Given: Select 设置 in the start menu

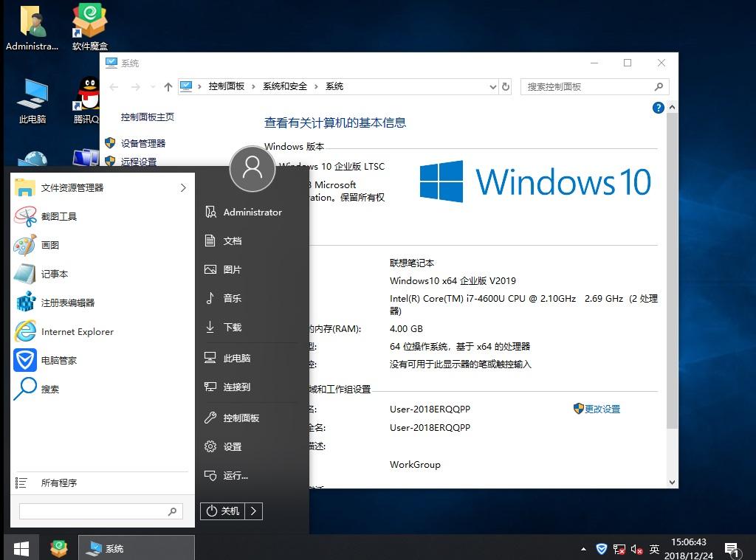Looking at the screenshot, I should click(x=232, y=446).
